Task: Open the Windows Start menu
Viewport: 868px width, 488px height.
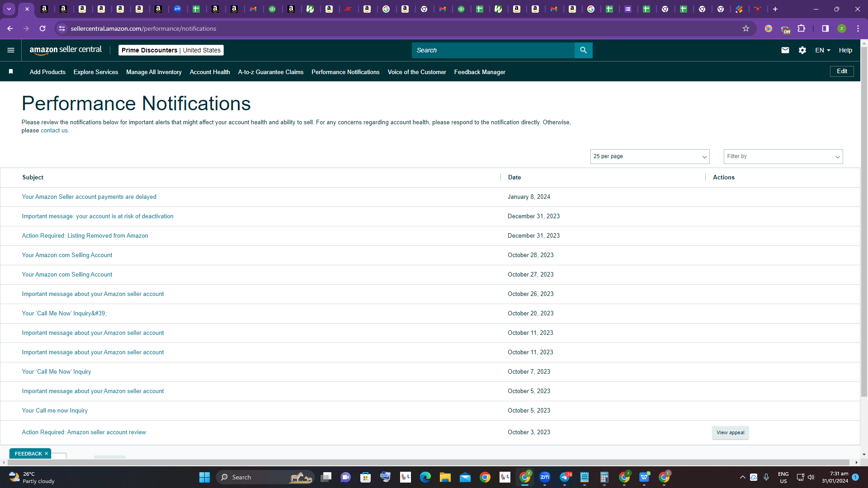Action: 204,477
